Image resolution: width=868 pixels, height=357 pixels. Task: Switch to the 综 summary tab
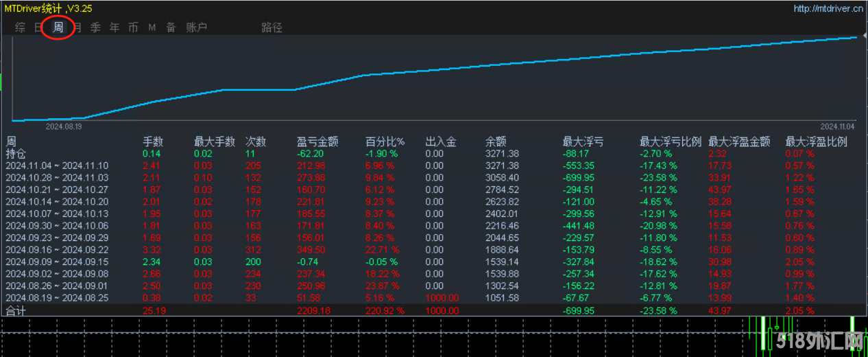(x=21, y=27)
